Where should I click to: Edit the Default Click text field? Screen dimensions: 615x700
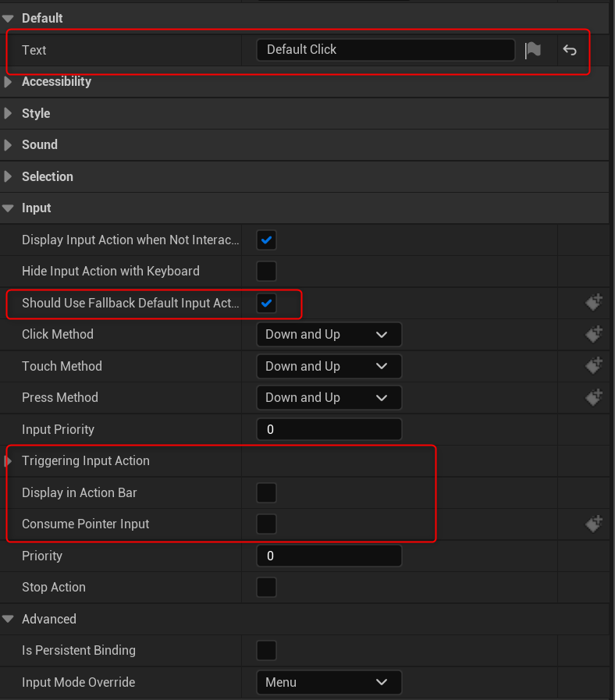386,49
